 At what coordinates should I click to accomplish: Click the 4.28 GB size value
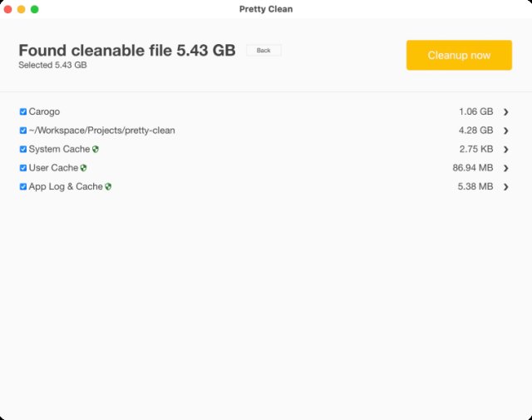point(475,131)
